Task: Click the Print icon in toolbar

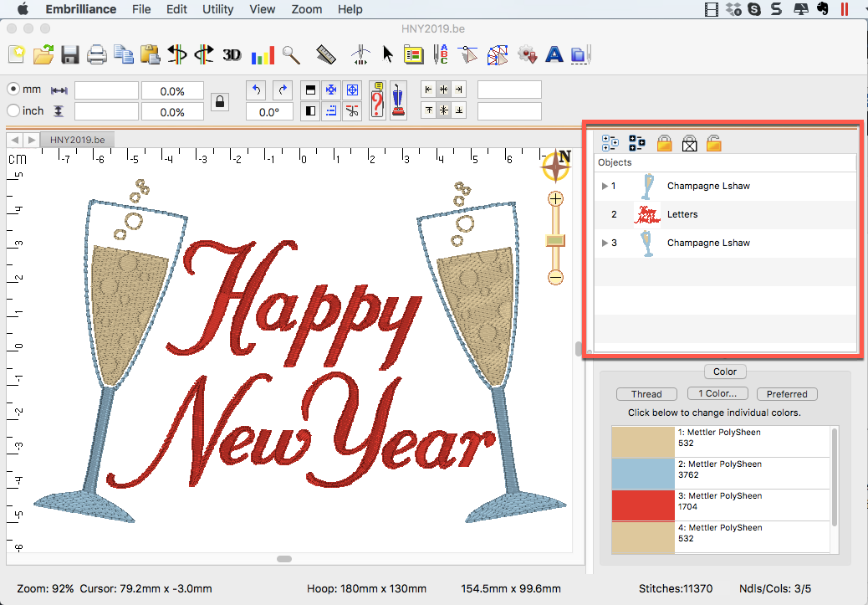Action: pos(97,55)
